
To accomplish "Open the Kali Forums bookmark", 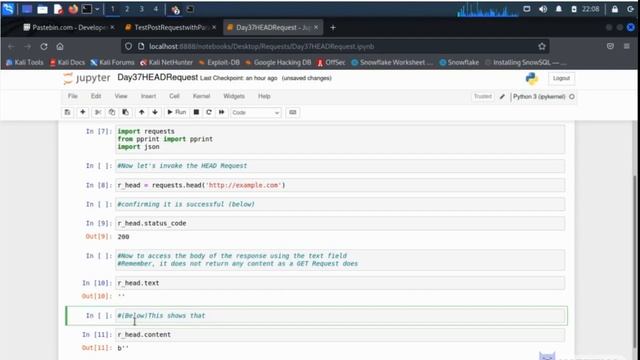I will coord(112,62).
